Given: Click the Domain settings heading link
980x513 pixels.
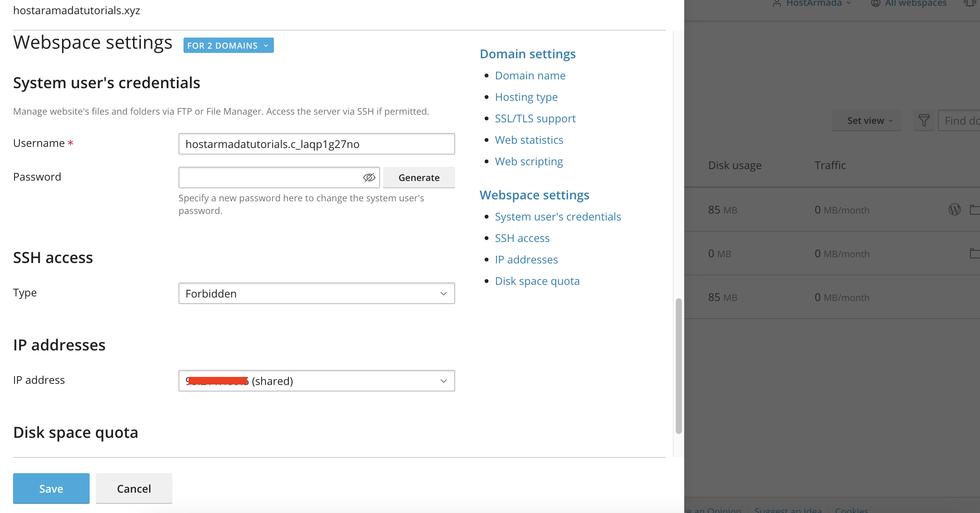Looking at the screenshot, I should [x=528, y=54].
